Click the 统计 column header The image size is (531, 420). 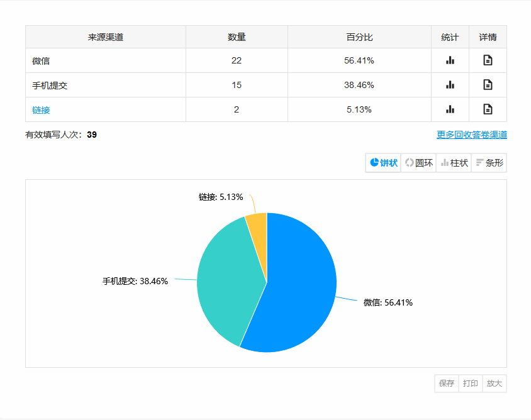coord(450,37)
